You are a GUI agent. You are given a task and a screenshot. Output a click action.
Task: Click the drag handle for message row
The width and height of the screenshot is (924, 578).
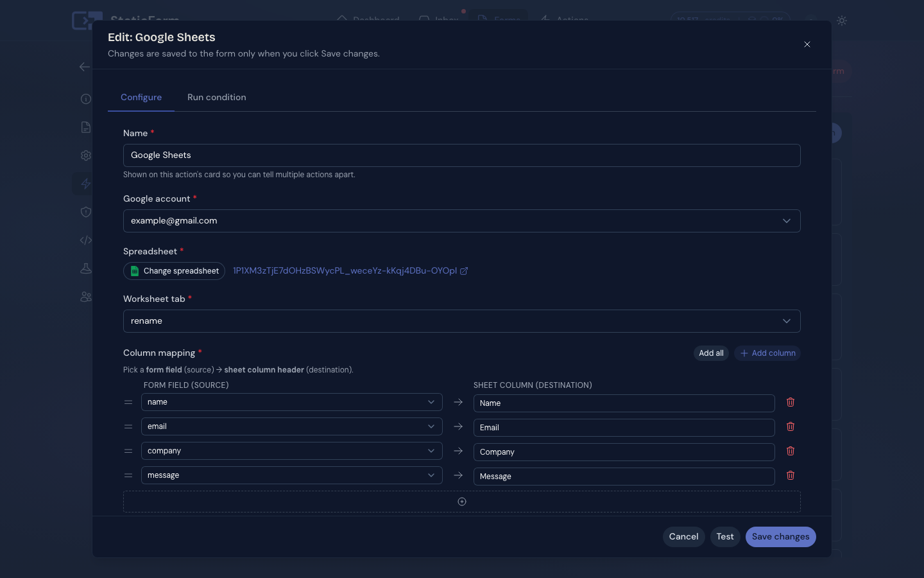pyautogui.click(x=128, y=475)
